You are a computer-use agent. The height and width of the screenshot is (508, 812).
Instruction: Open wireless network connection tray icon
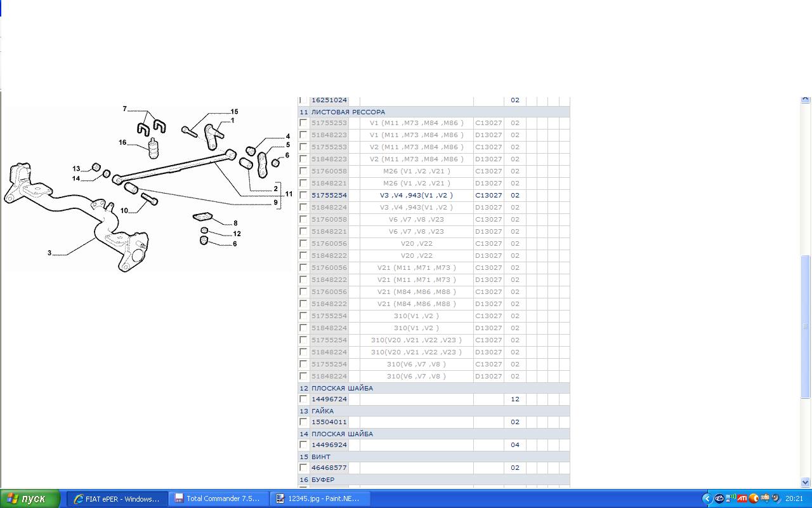[731, 498]
